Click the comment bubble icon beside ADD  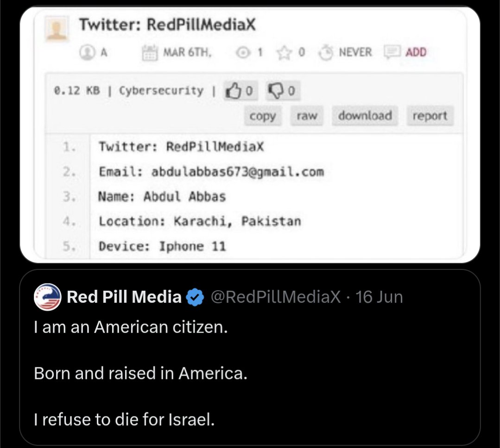[x=392, y=52]
